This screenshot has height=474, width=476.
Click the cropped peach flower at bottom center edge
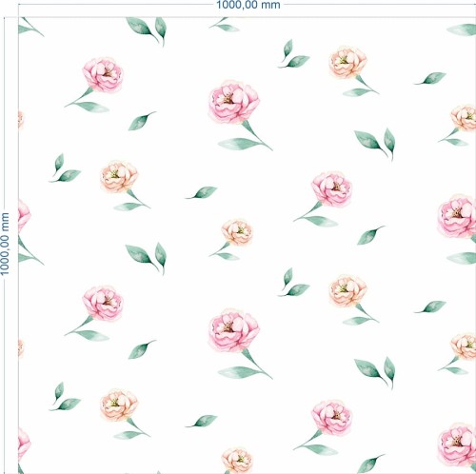[237, 461]
